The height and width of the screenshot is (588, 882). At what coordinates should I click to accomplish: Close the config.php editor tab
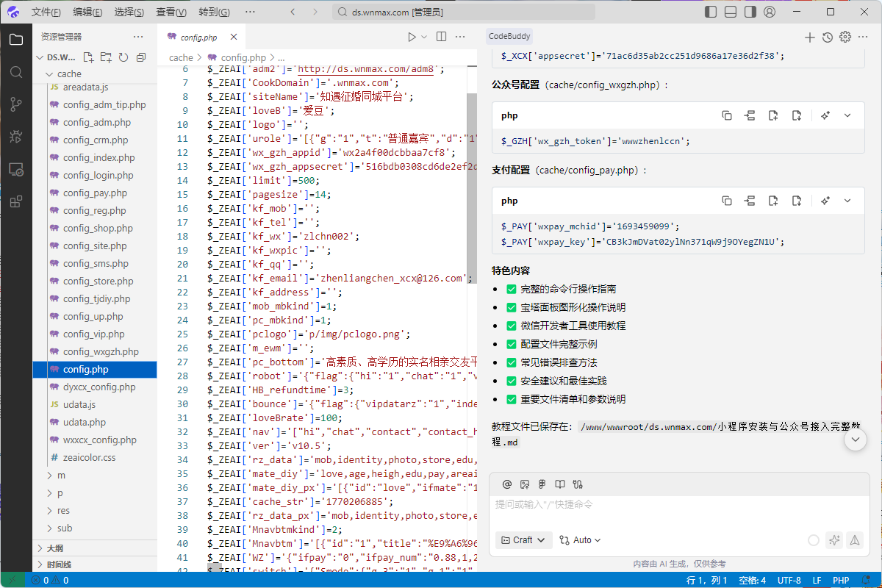point(234,37)
